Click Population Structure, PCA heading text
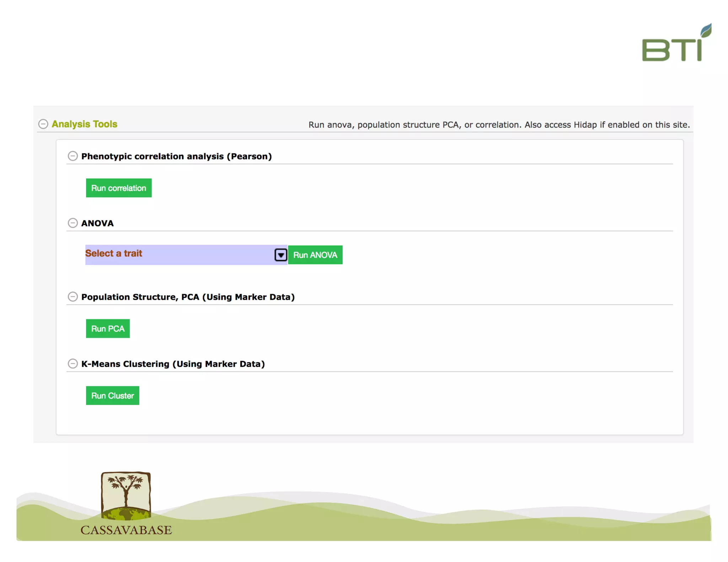 (188, 297)
